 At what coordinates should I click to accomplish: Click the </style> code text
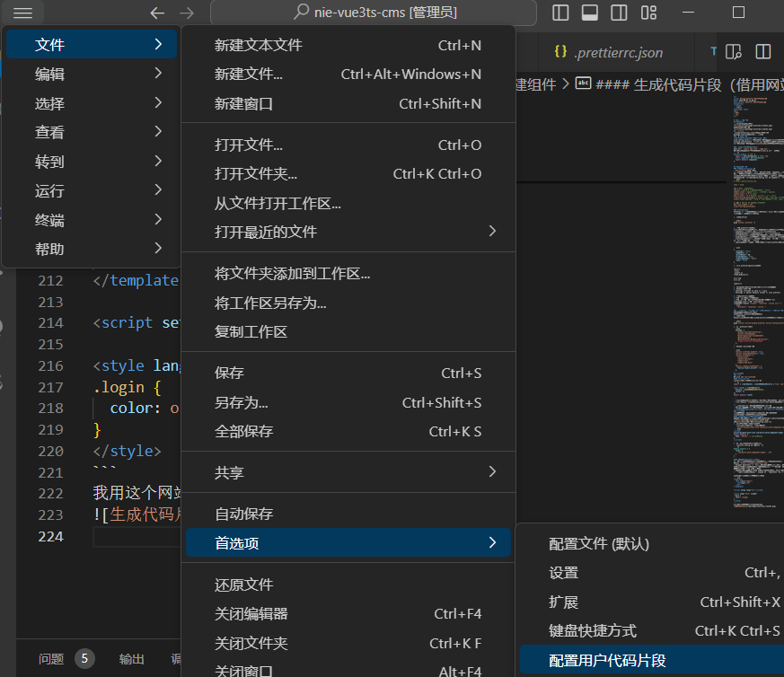click(x=127, y=451)
